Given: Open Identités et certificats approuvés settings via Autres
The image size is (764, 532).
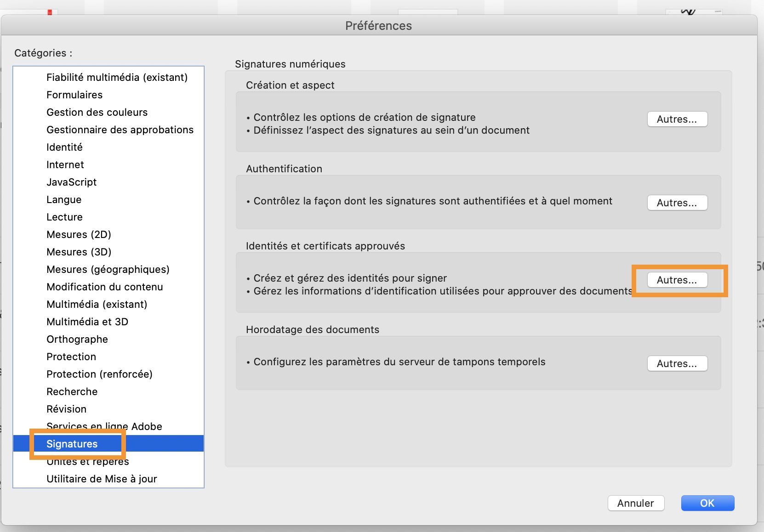Looking at the screenshot, I should coord(676,280).
